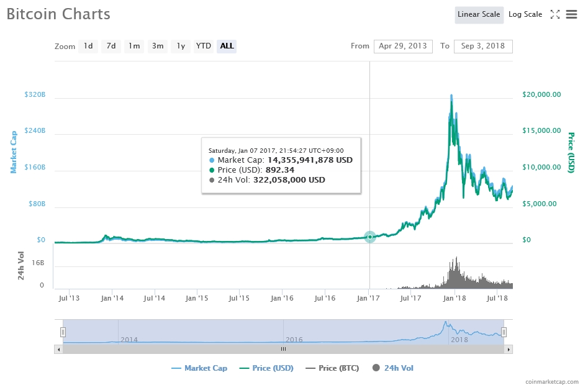
Task: Enable Price (BTC) series in legend
Action: pyautogui.click(x=332, y=368)
